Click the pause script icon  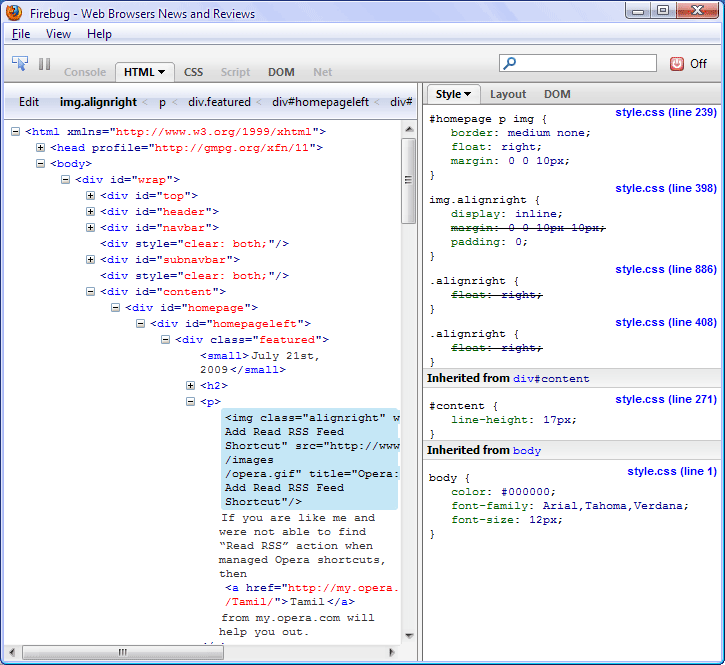44,64
